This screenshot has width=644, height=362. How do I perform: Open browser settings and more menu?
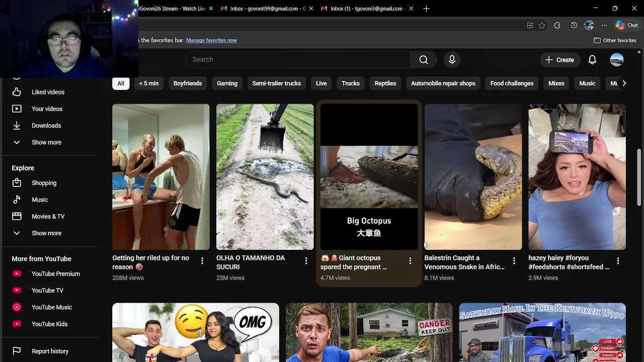tap(604, 26)
